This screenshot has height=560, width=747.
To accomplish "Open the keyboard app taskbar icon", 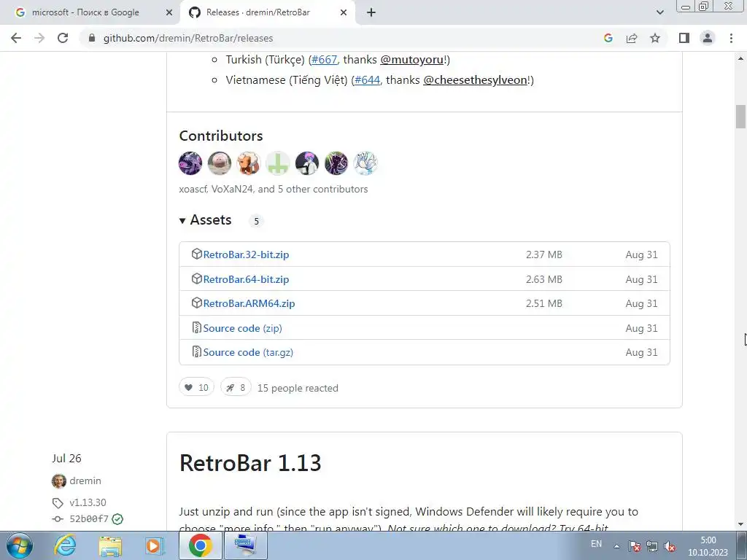I will point(245,545).
